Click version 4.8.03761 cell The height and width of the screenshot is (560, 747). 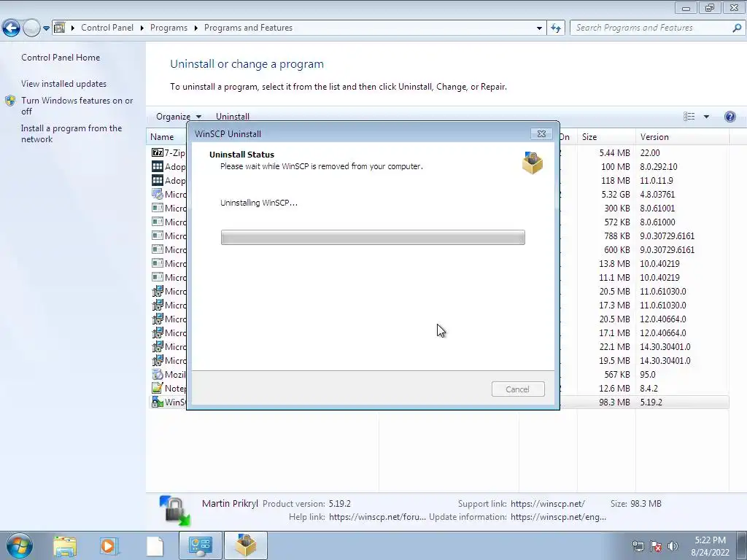657,194
